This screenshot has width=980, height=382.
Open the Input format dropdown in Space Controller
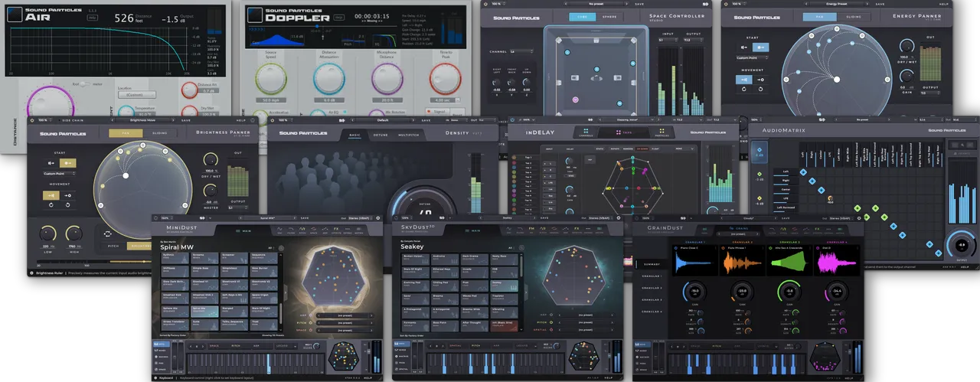(668, 40)
